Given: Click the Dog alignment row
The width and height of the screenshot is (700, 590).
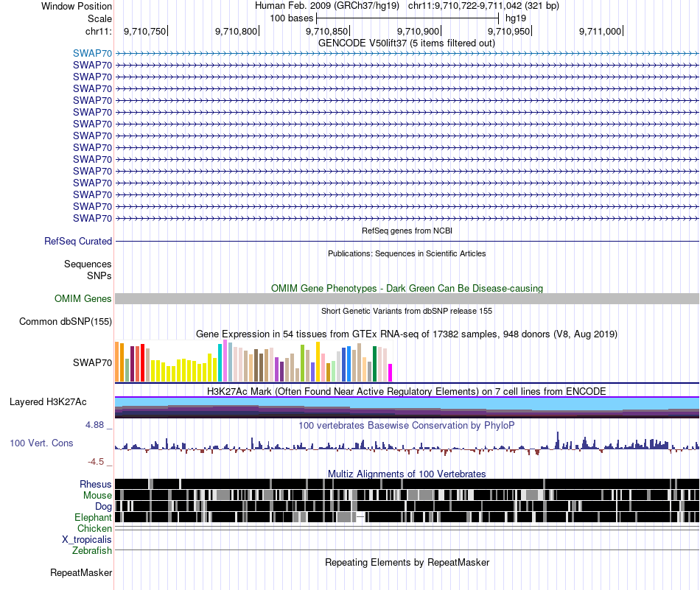Looking at the screenshot, I should click(x=407, y=506).
